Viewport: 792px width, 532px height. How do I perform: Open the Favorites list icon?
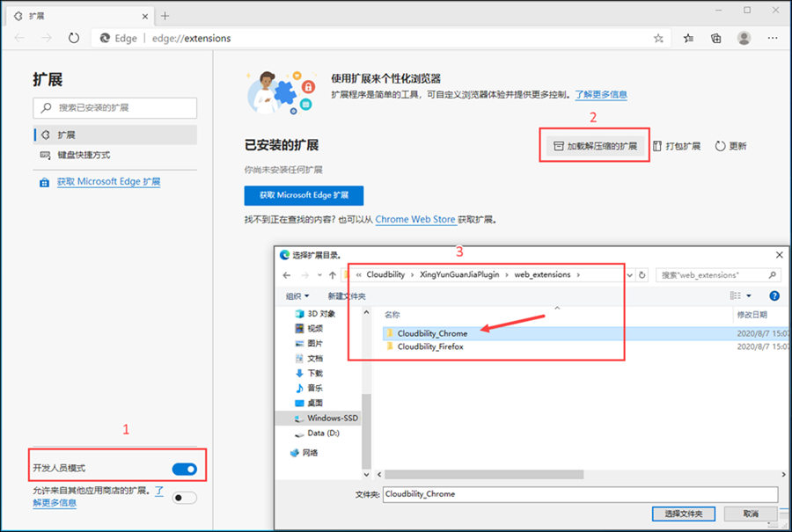pos(688,39)
